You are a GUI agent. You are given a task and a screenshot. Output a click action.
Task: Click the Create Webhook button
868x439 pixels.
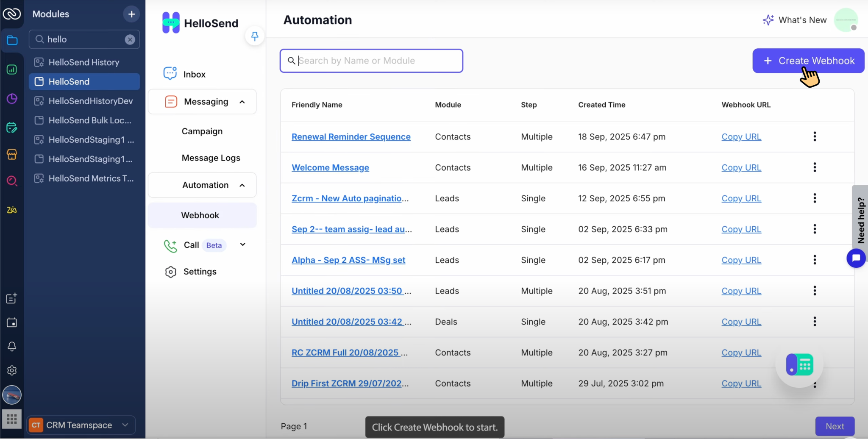pos(808,61)
